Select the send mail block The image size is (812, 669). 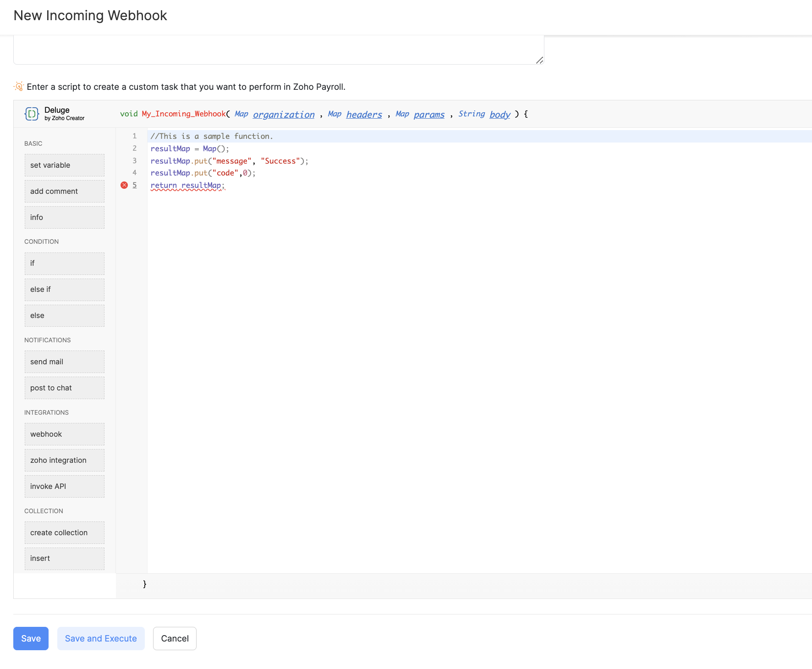point(65,362)
